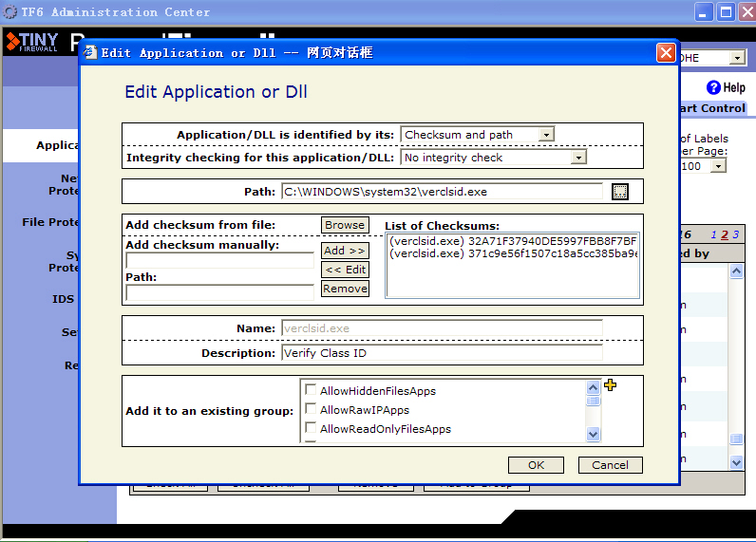This screenshot has height=542, width=756.
Task: Enable the AllowRawIPApps checkbox
Action: 311,408
